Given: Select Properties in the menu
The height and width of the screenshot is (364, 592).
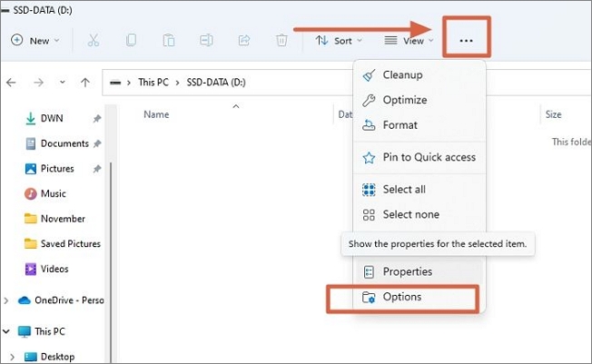Looking at the screenshot, I should click(x=407, y=271).
